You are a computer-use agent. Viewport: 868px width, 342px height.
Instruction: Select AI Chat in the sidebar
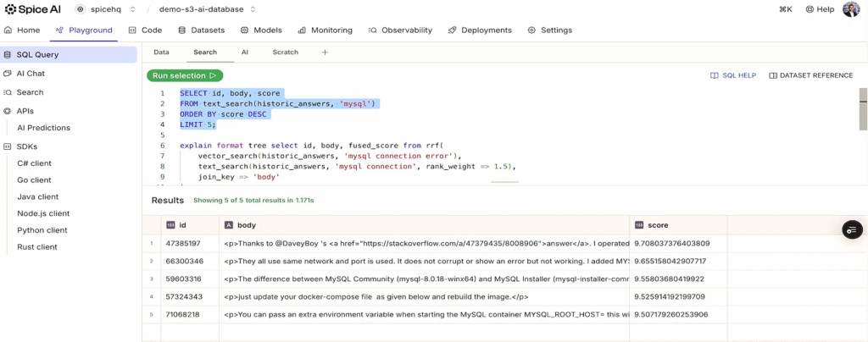coord(31,74)
